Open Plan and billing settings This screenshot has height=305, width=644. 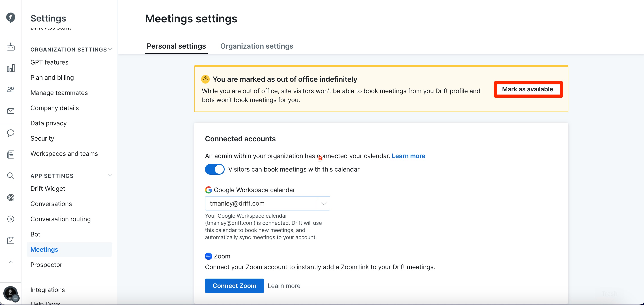52,77
